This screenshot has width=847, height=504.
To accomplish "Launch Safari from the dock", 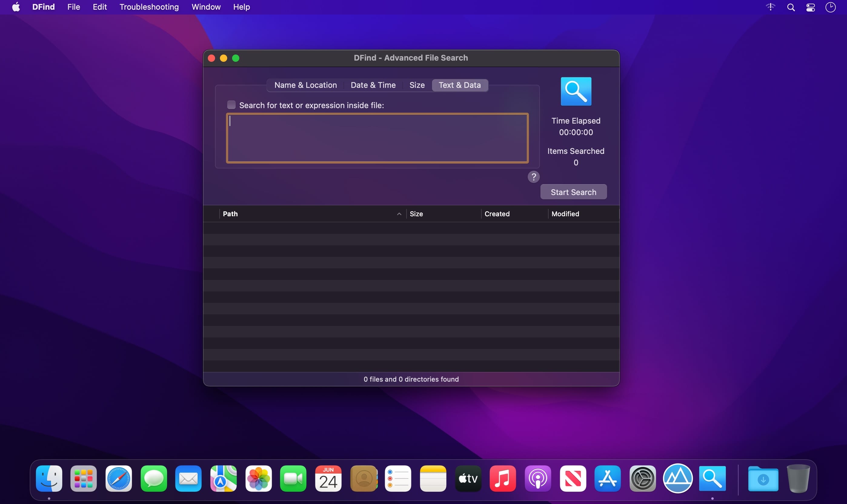I will 118,479.
